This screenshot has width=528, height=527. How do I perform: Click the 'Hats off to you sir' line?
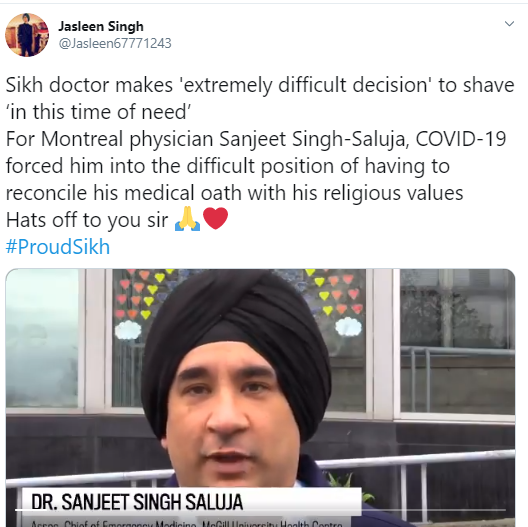coord(87,220)
